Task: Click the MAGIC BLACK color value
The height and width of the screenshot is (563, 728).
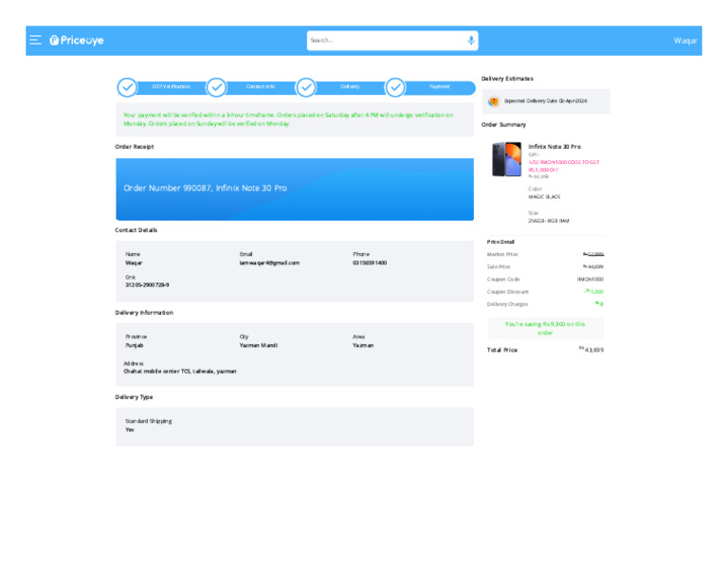Action: click(544, 197)
